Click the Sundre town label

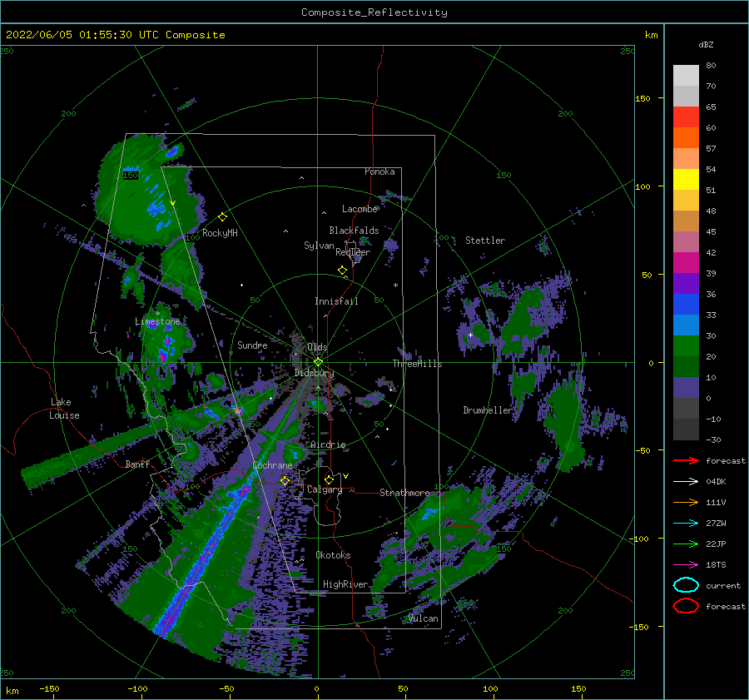(252, 345)
